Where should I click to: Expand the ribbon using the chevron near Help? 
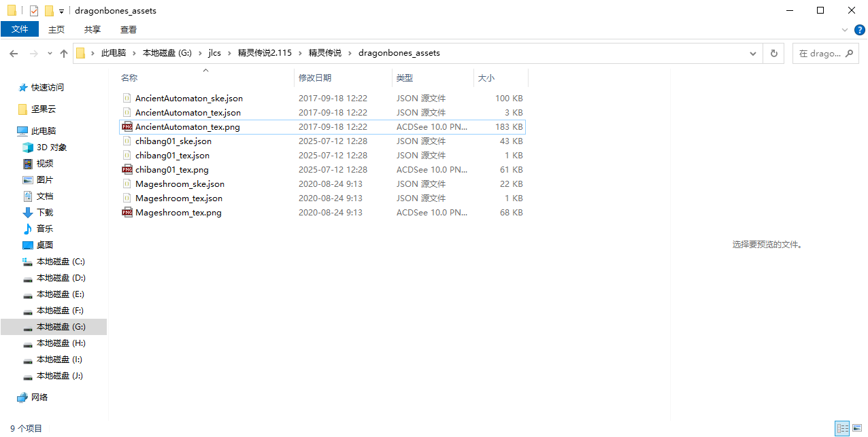tap(846, 30)
